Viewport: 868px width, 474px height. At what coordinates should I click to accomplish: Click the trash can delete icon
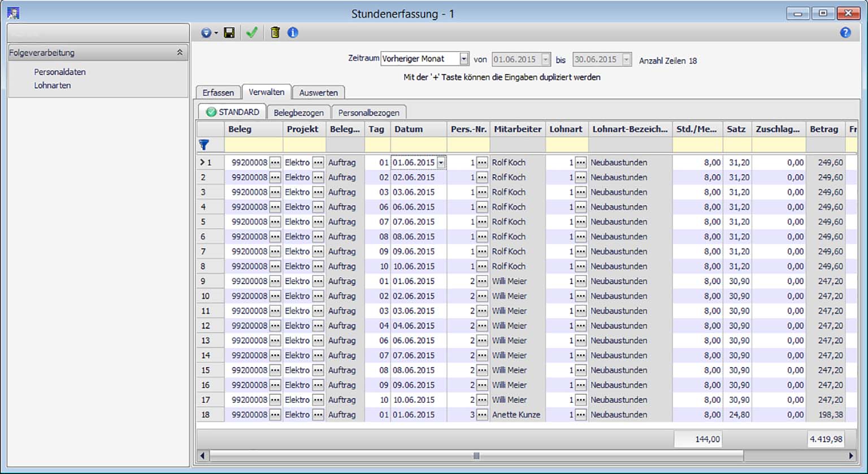275,33
